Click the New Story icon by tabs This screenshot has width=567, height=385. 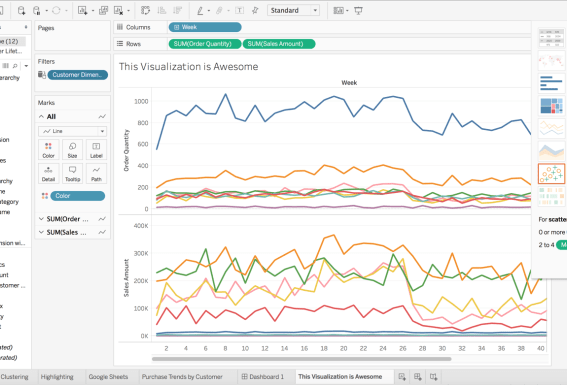coord(434,377)
